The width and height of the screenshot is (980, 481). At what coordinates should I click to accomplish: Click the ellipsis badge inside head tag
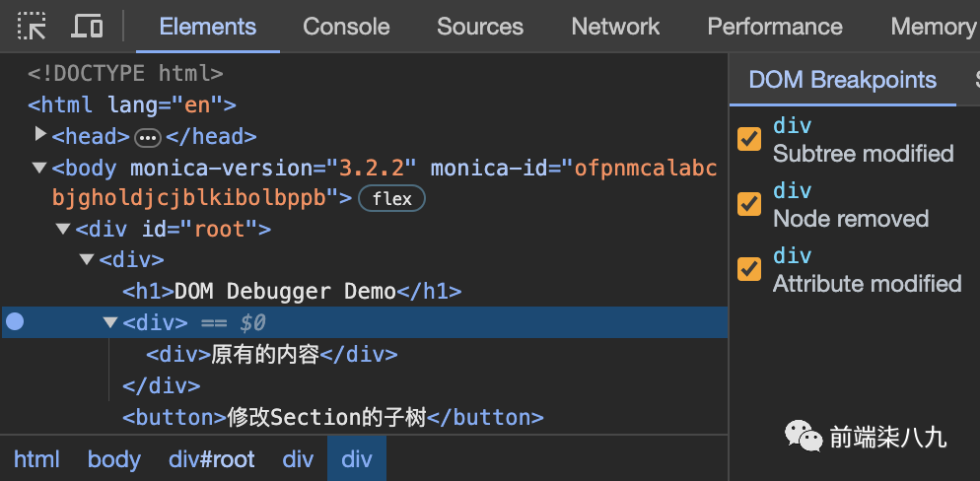pyautogui.click(x=148, y=137)
